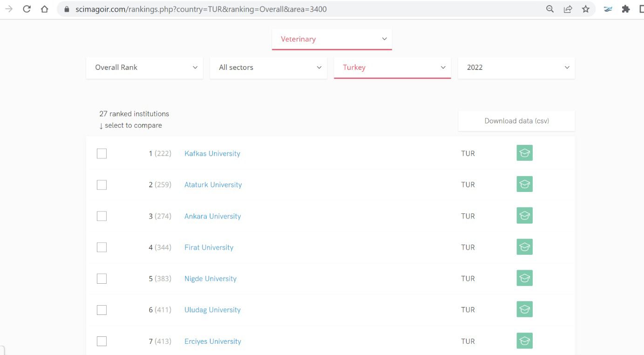The width and height of the screenshot is (644, 355).
Task: Click rank '3 (274)' text
Action: [160, 216]
